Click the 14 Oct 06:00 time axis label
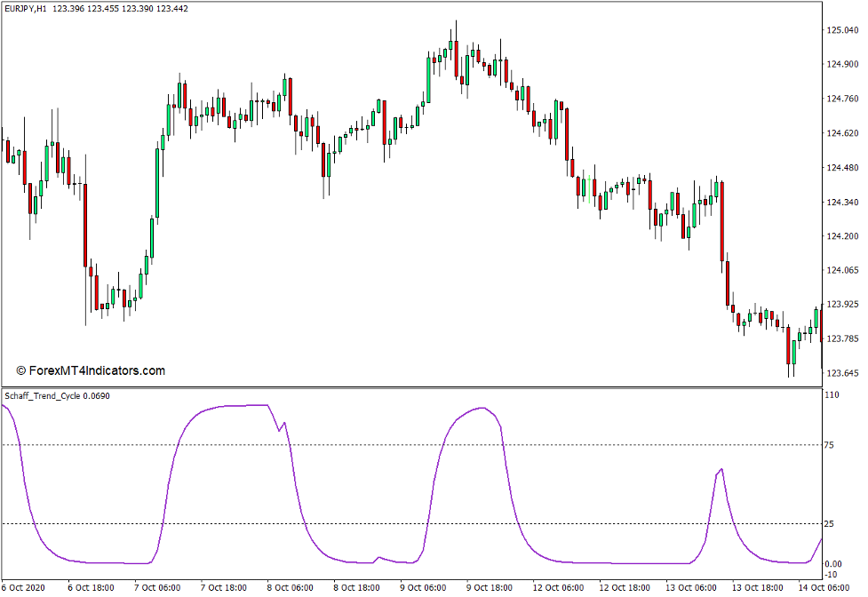 (x=826, y=587)
